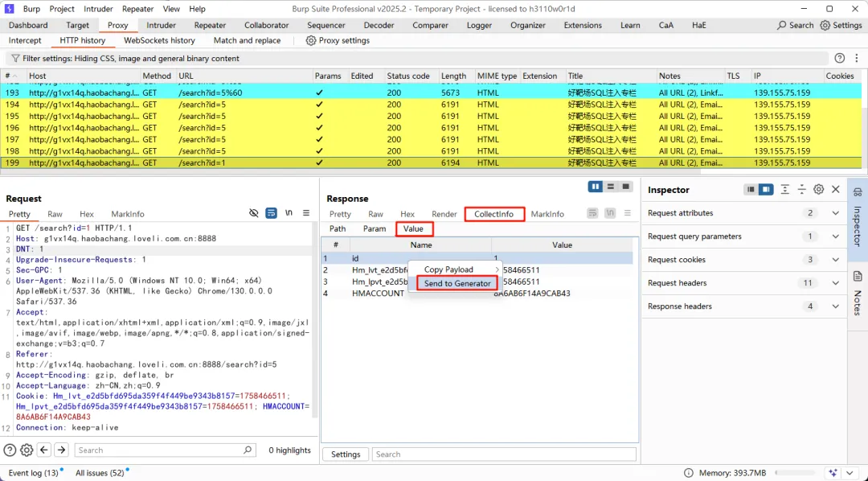Screen dimensions: 868x481
Task: Open Inspector side tab icon
Action: 858,192
